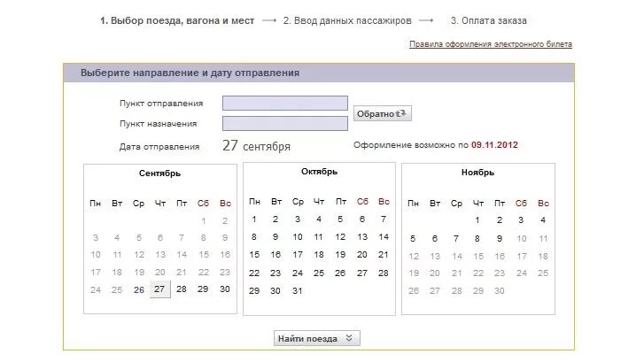This screenshot has width=644, height=362.
Task: Focus the Пункт отправления input field
Action: click(285, 103)
